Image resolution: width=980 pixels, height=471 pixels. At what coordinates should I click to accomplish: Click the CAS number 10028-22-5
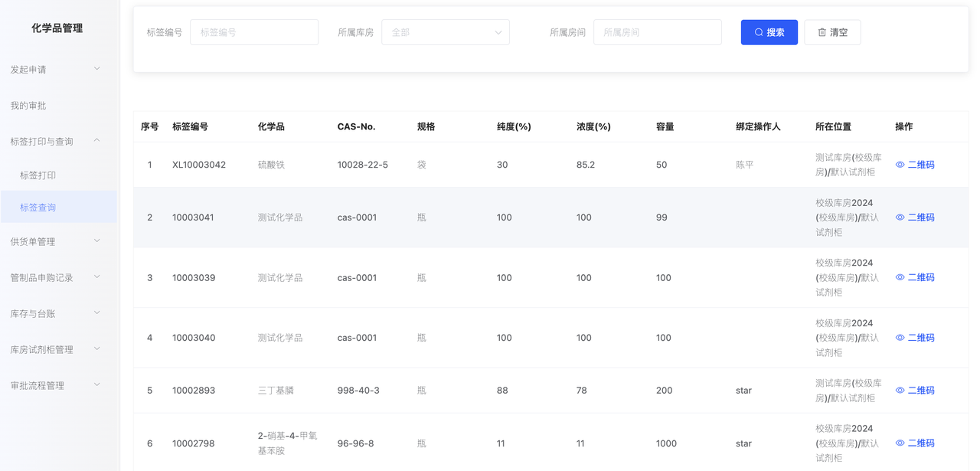click(x=363, y=165)
